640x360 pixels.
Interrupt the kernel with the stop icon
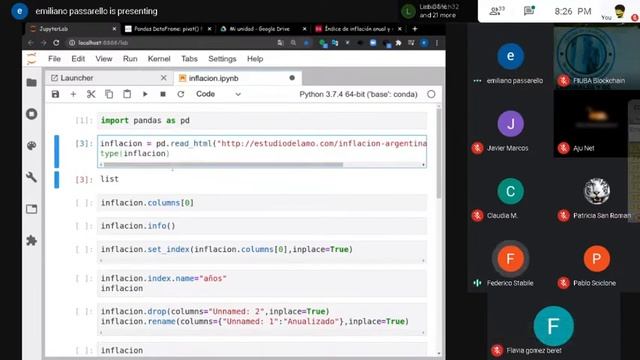pyautogui.click(x=163, y=94)
